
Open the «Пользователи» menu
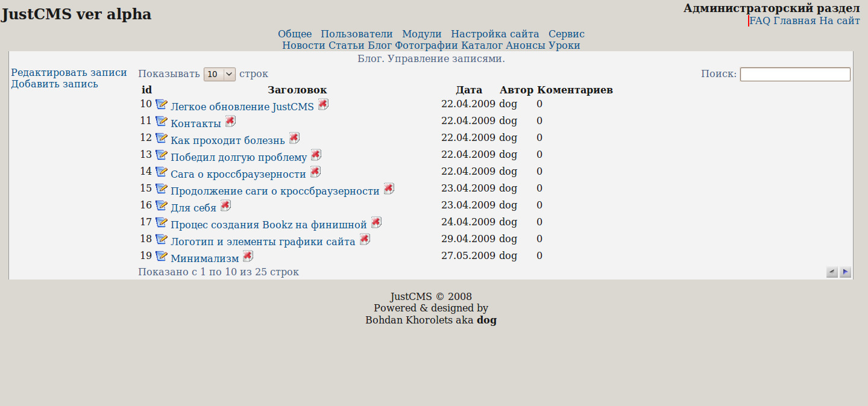point(357,34)
